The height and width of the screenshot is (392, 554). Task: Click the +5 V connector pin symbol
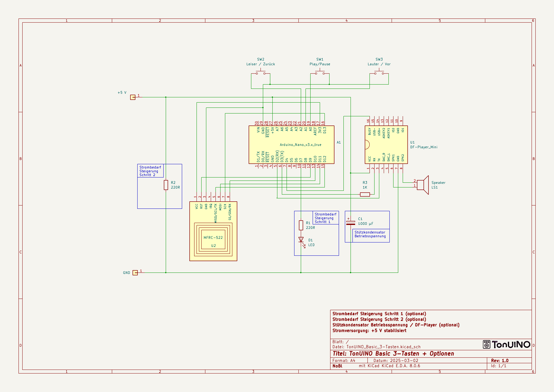tap(133, 97)
